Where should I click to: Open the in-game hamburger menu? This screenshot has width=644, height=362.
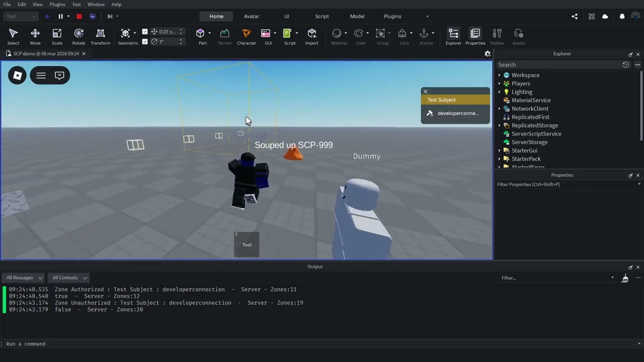pyautogui.click(x=41, y=75)
